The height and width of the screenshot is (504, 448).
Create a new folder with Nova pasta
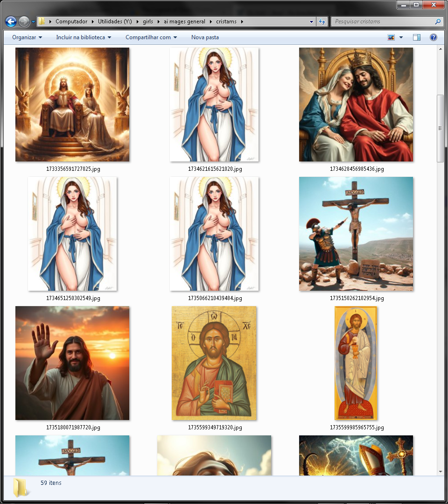[x=205, y=37]
